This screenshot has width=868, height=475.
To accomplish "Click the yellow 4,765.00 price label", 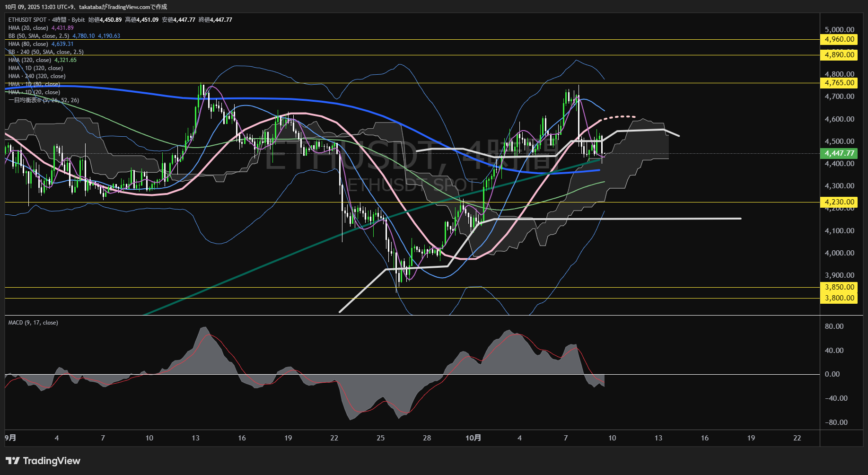I will click(x=839, y=83).
